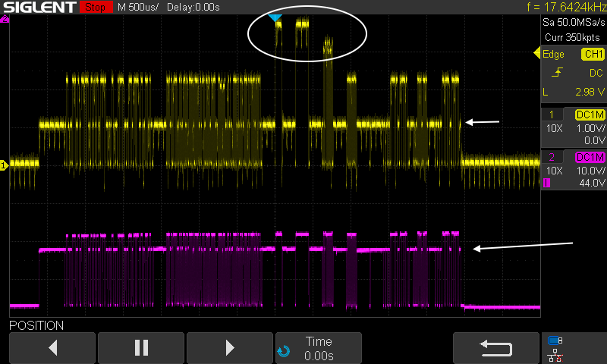607x364 pixels.
Task: Click the Edge trigger type label
Action: pyautogui.click(x=553, y=54)
